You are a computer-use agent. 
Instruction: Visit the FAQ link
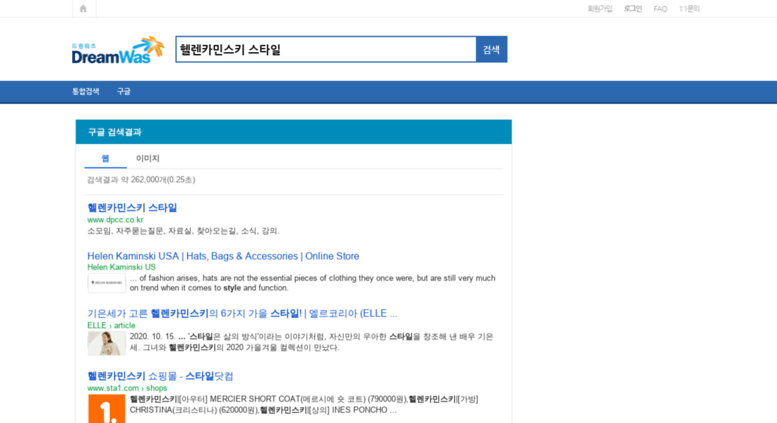[x=660, y=9]
